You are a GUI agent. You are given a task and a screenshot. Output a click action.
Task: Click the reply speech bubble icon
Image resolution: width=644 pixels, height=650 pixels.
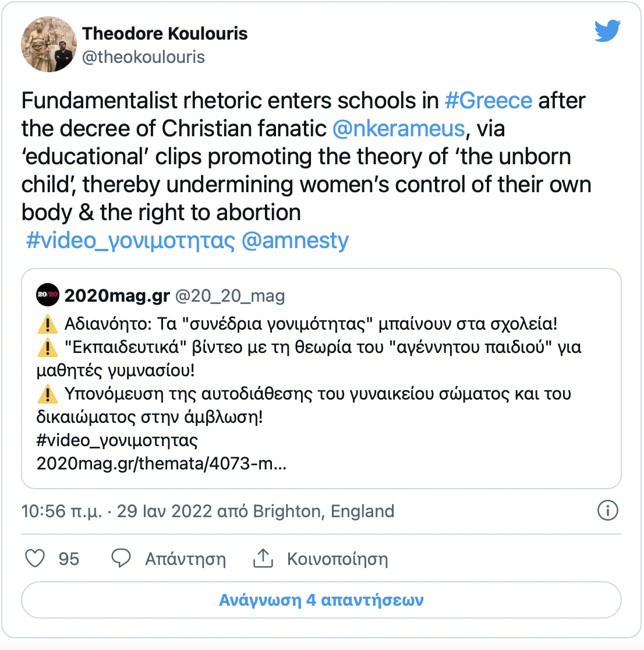(121, 559)
